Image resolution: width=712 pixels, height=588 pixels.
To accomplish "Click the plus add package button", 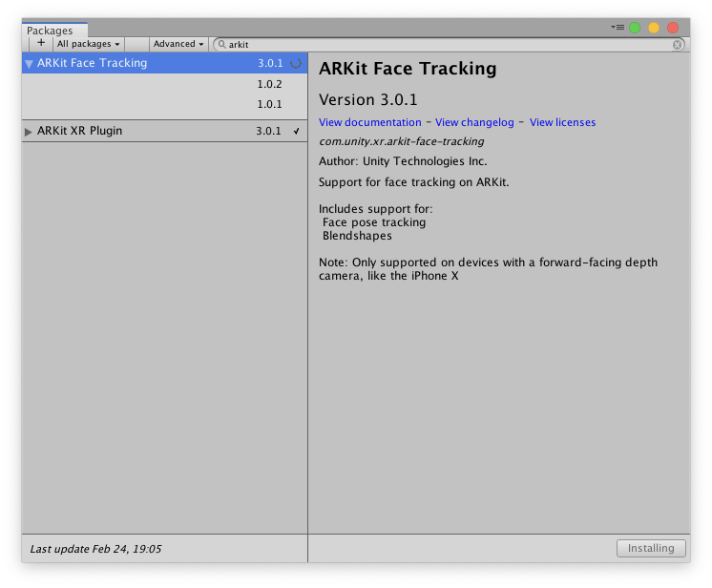I will [x=41, y=44].
